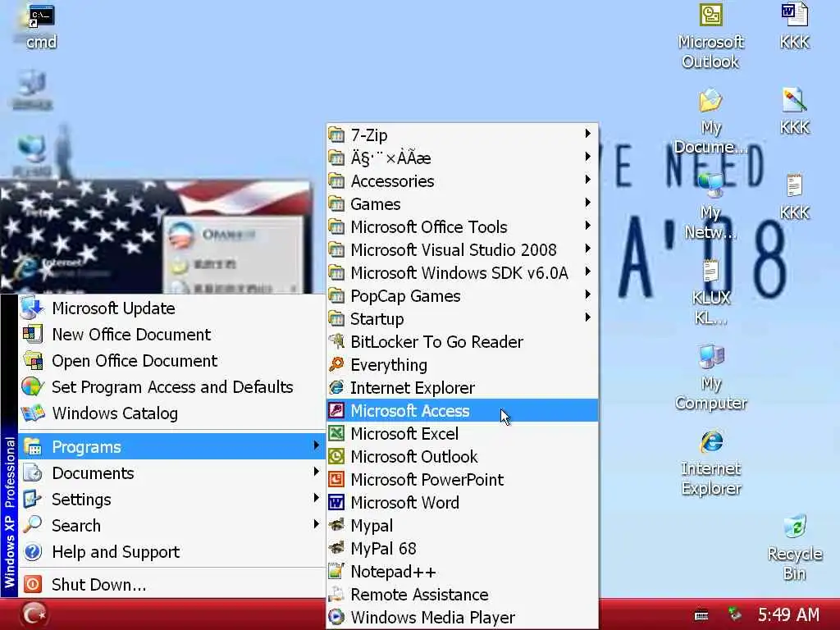Click the keyboard icon in system tray
The width and height of the screenshot is (840, 630).
click(x=701, y=615)
